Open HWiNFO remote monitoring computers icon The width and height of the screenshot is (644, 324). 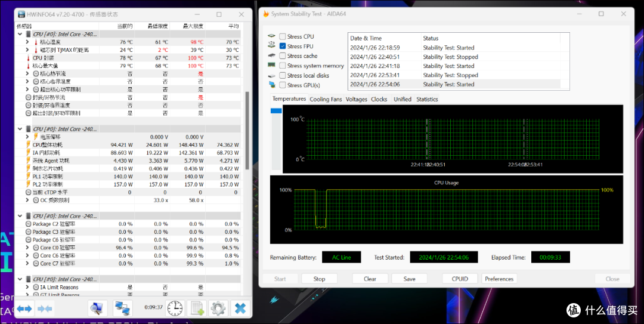(122, 308)
